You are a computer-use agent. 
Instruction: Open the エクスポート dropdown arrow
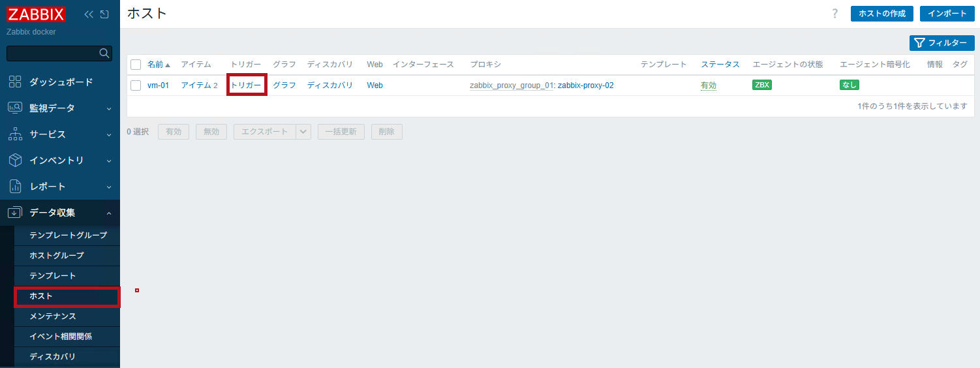(x=303, y=131)
